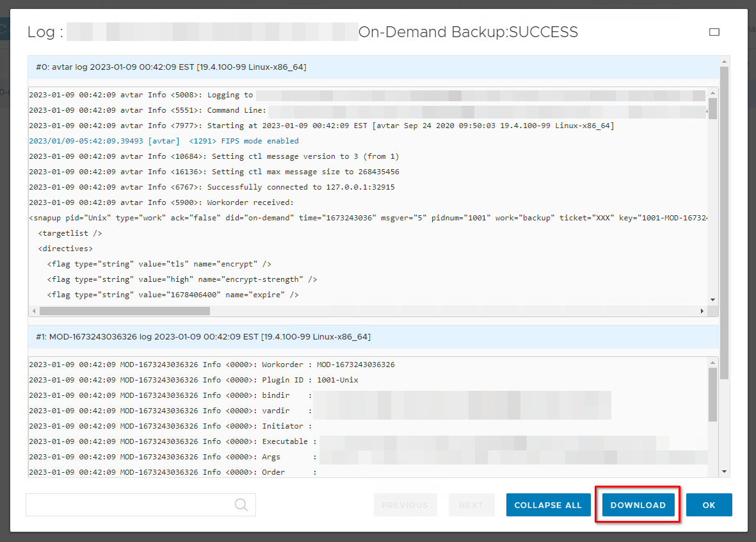
Task: Click inside the log search input field
Action: (128, 505)
